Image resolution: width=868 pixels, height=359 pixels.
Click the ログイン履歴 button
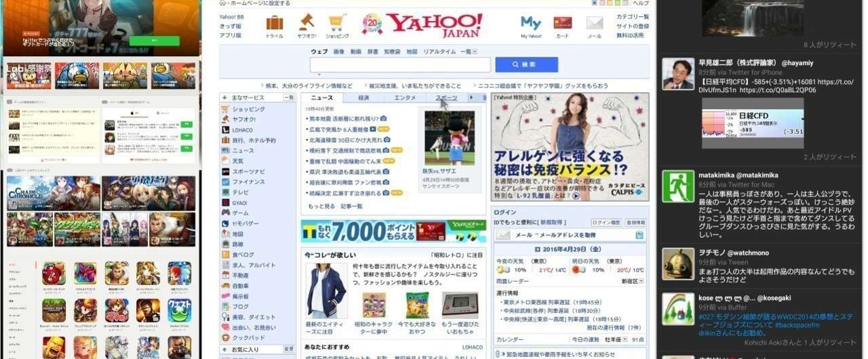click(x=606, y=222)
